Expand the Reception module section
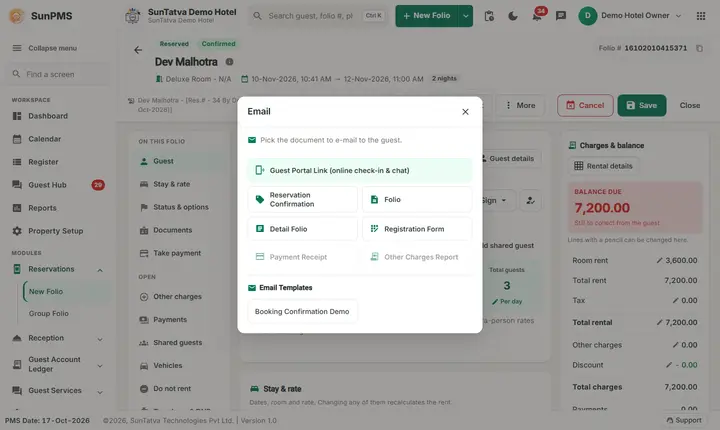 click(100, 339)
